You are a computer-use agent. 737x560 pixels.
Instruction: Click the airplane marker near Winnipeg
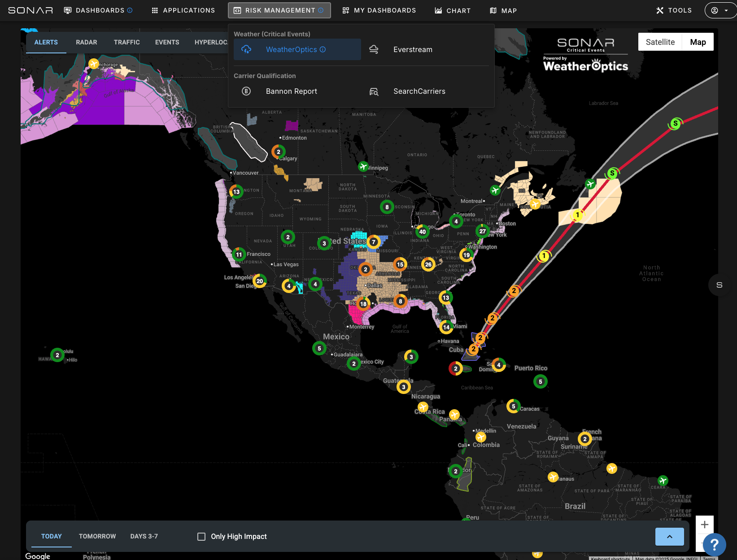click(363, 166)
